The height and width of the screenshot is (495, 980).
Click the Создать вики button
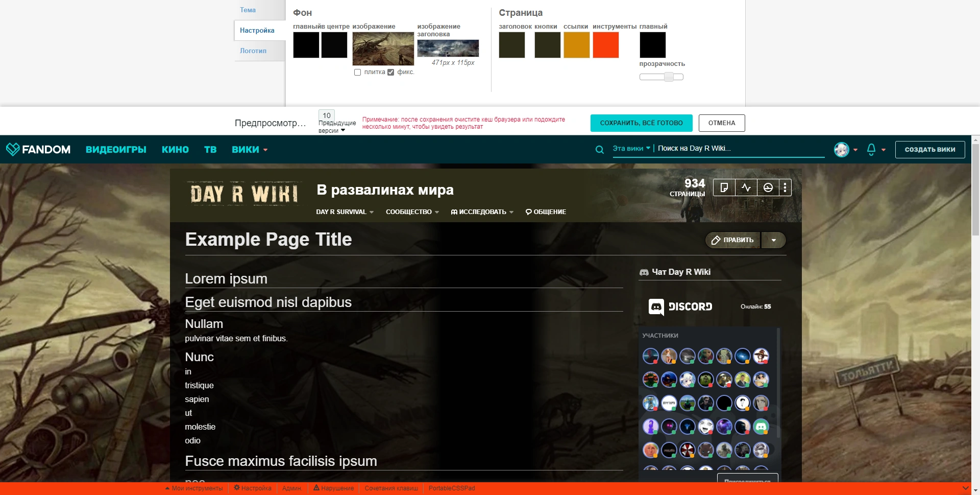pos(930,150)
